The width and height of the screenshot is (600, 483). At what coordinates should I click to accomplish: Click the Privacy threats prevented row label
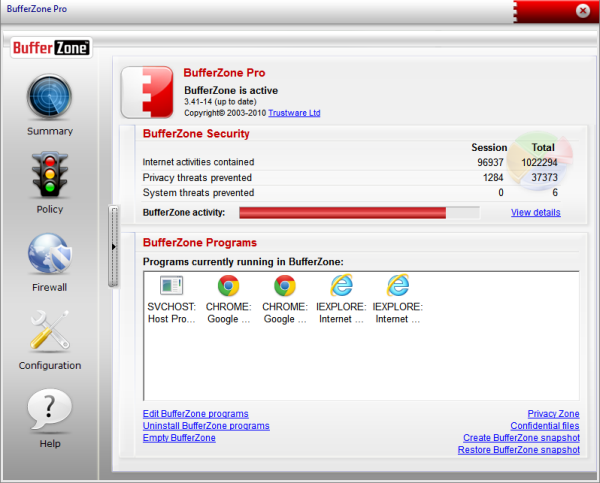tap(197, 178)
